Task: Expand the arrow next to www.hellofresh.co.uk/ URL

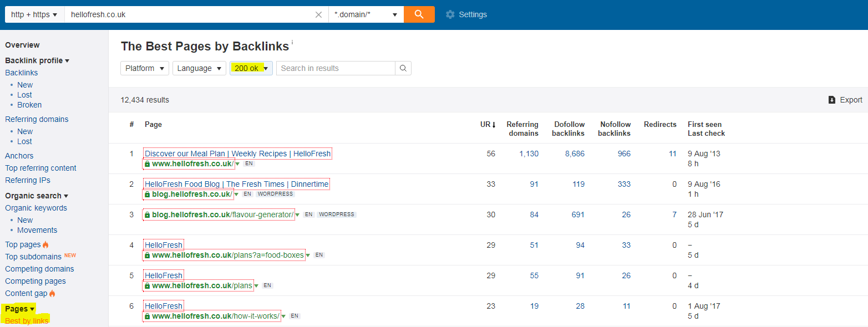Action: click(x=237, y=164)
